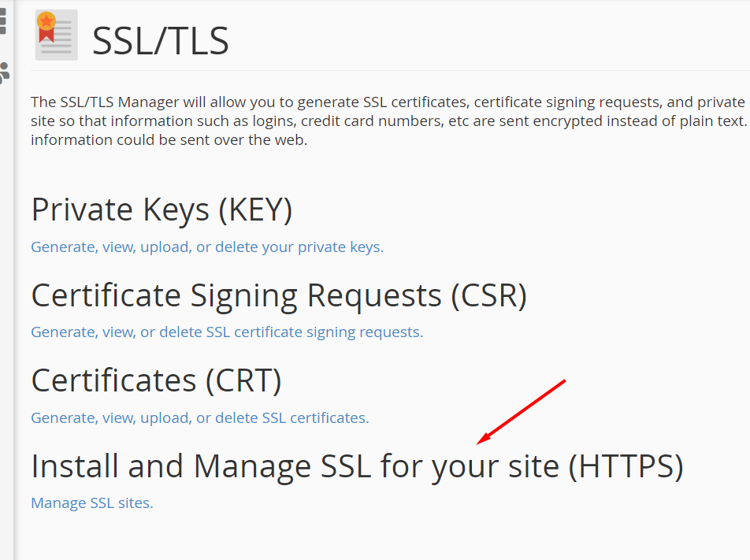
Task: Click the (HTTPS) text in the heading
Action: [626, 466]
